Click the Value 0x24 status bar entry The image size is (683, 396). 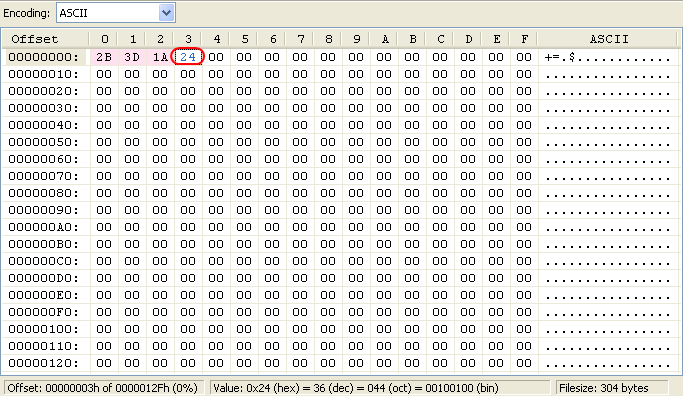coord(380,388)
